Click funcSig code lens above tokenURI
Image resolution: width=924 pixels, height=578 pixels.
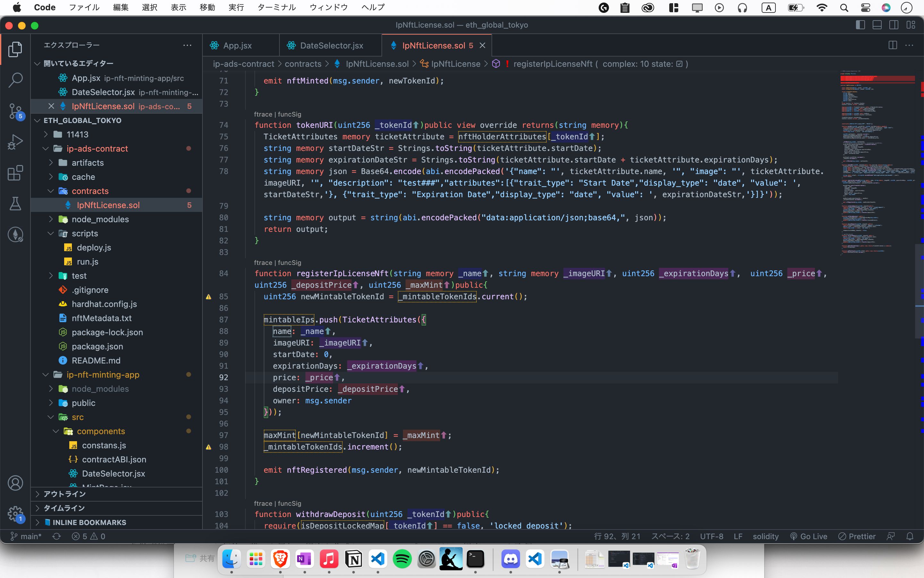click(x=289, y=114)
